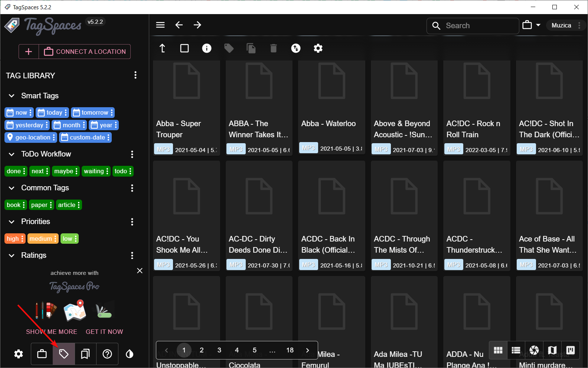The height and width of the screenshot is (368, 588).
Task: Open ToDo Workflow group options menu
Action: coord(132,154)
